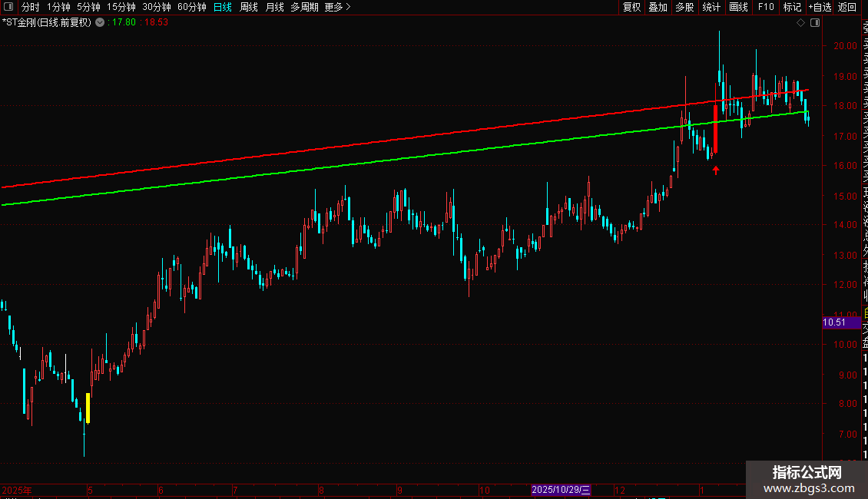Image resolution: width=868 pixels, height=499 pixels.
Task: Select the 30分钟 period
Action: (157, 7)
